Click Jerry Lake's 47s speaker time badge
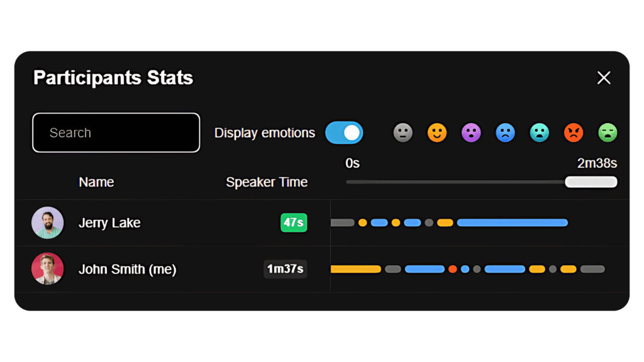This screenshot has width=644, height=362. point(294,222)
